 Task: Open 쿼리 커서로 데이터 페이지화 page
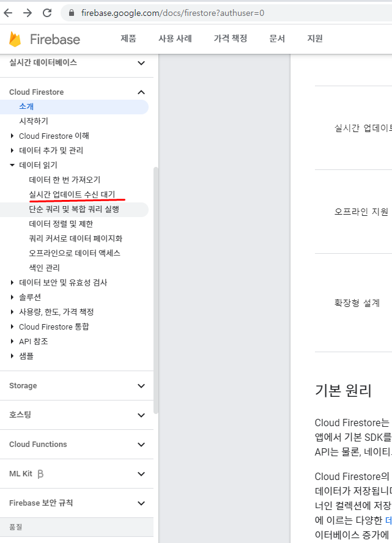(x=76, y=238)
